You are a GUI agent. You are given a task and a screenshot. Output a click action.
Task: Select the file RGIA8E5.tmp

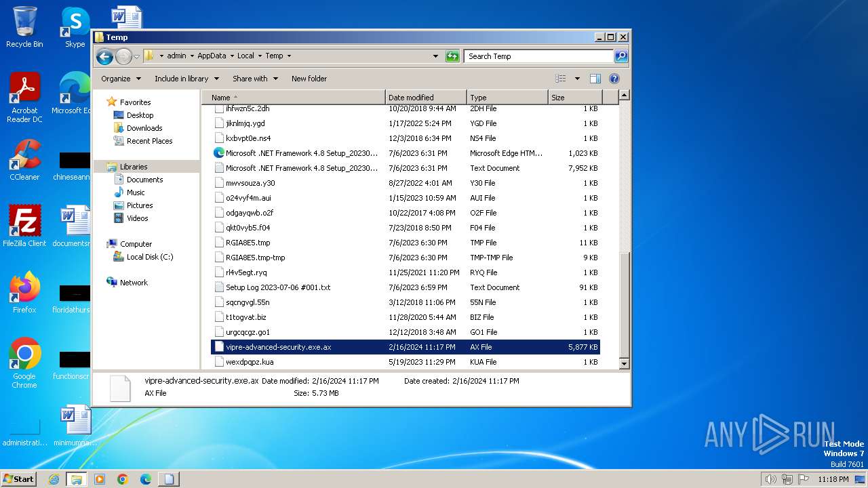pos(406,243)
